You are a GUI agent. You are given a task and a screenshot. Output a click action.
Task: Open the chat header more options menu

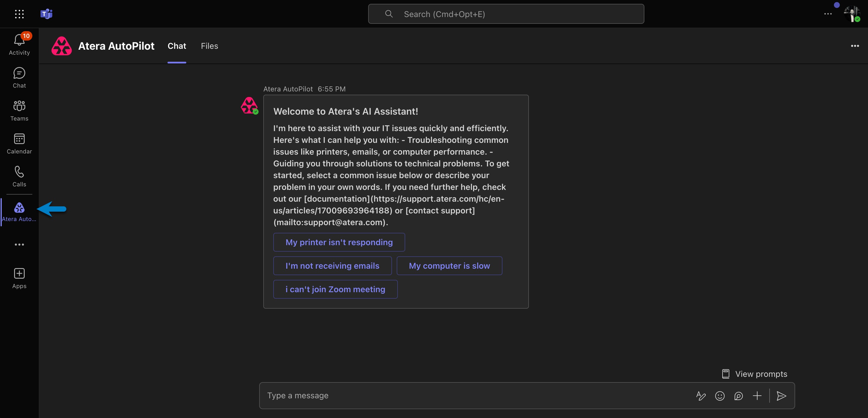[854, 46]
